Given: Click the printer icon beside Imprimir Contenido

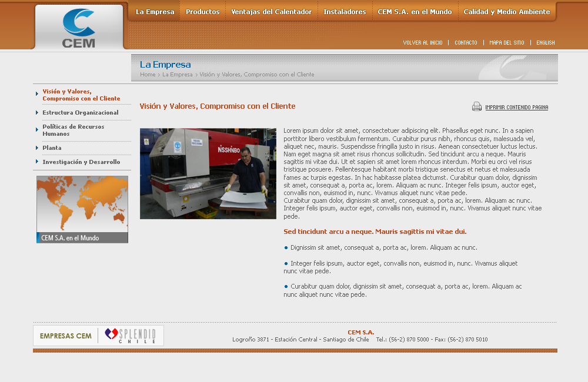Looking at the screenshot, I should (x=477, y=107).
